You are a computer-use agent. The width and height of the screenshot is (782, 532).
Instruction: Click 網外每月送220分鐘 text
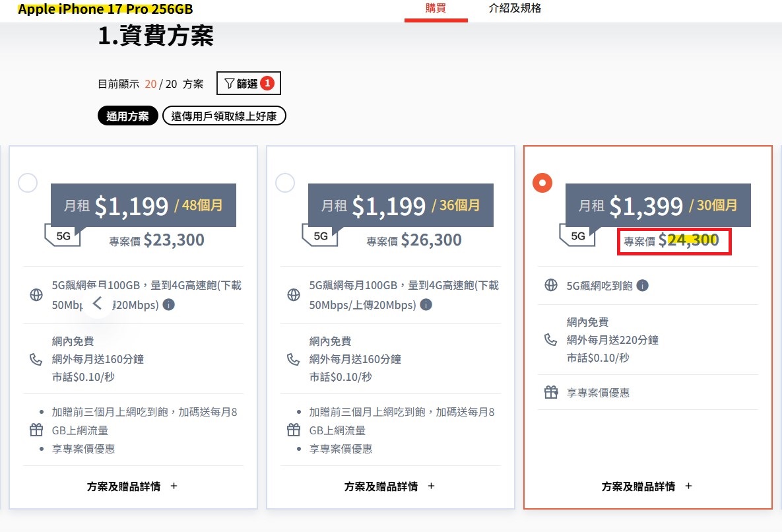(x=612, y=340)
